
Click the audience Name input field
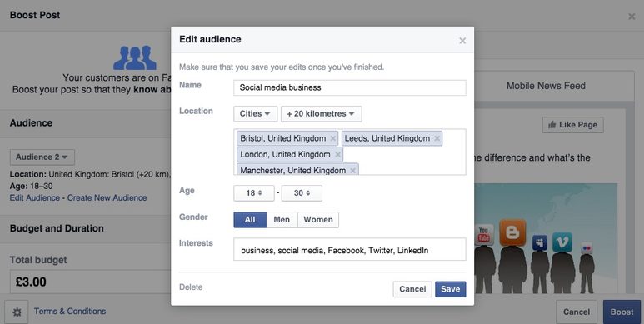point(350,87)
